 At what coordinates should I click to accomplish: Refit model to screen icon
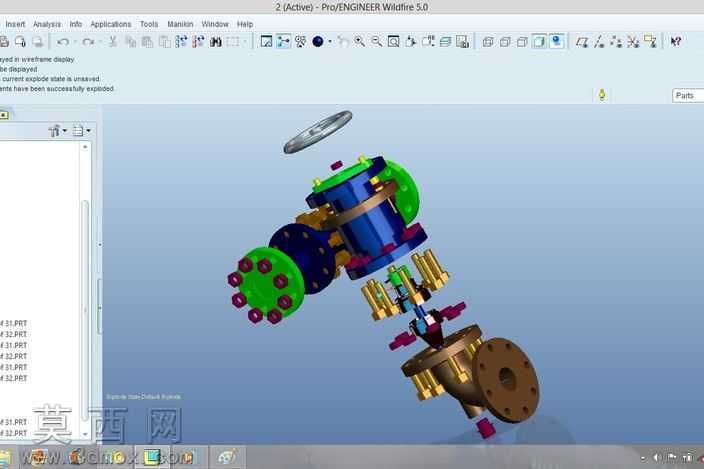(394, 42)
